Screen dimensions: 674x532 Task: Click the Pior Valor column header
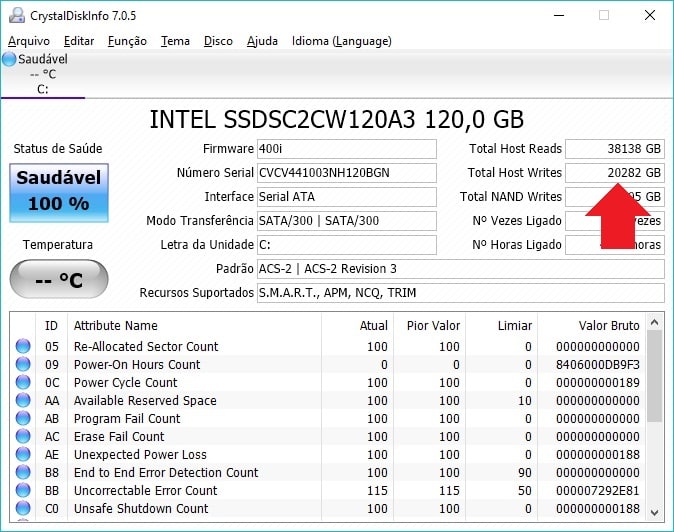[x=429, y=325]
